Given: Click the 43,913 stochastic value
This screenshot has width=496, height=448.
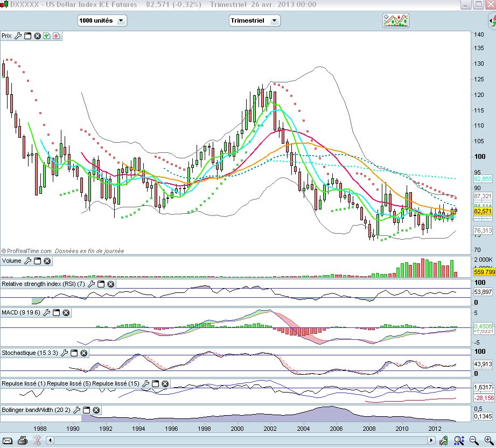Looking at the screenshot, I should [x=483, y=364].
